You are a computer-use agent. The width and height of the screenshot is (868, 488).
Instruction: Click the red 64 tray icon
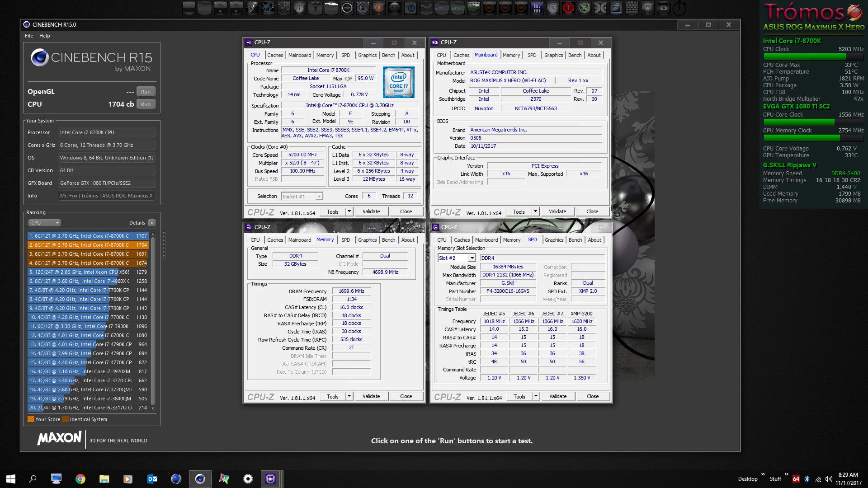796,479
